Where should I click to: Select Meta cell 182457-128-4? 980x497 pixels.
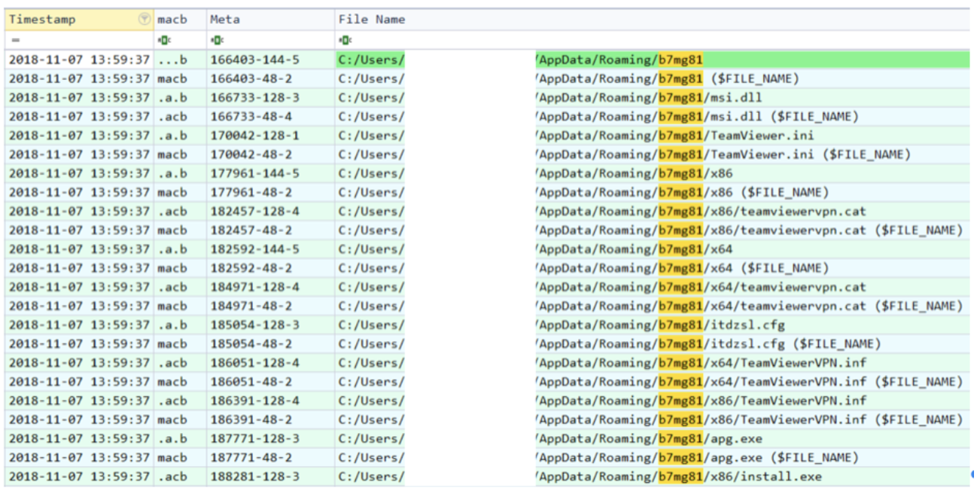pyautogui.click(x=271, y=211)
